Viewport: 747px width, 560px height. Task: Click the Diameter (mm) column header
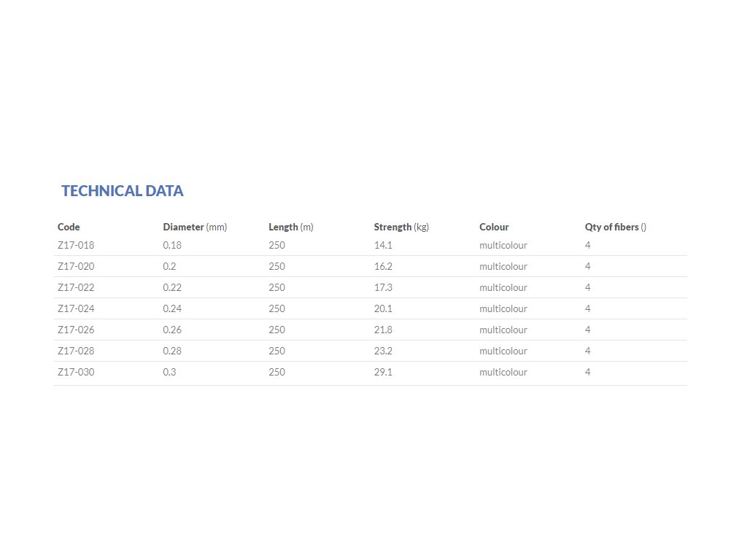[x=195, y=227]
